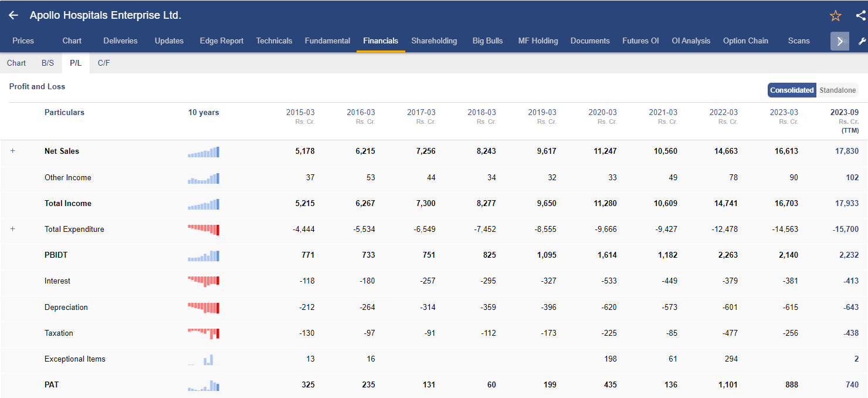Expand the Net Sales row
The width and height of the screenshot is (868, 398).
(x=12, y=151)
